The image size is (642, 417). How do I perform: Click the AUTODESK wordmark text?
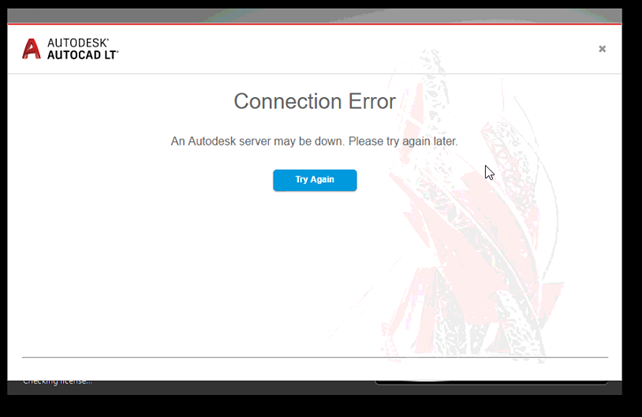click(x=78, y=43)
